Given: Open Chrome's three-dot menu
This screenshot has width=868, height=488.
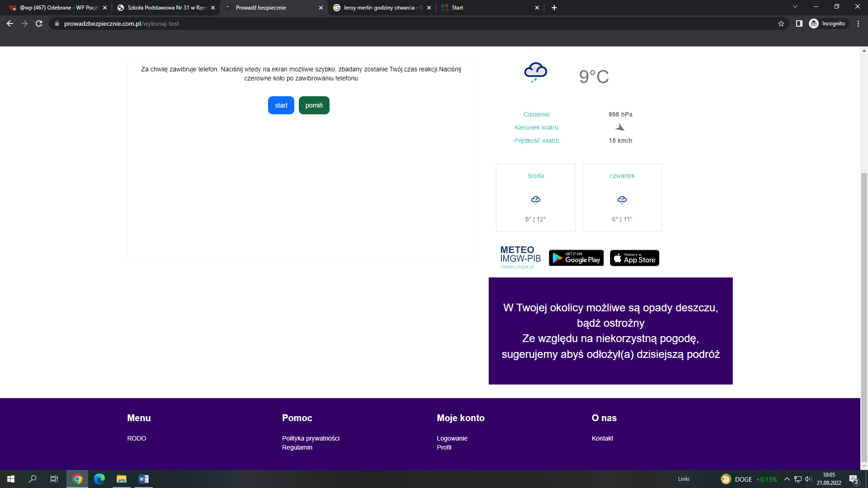Looking at the screenshot, I should [858, 23].
